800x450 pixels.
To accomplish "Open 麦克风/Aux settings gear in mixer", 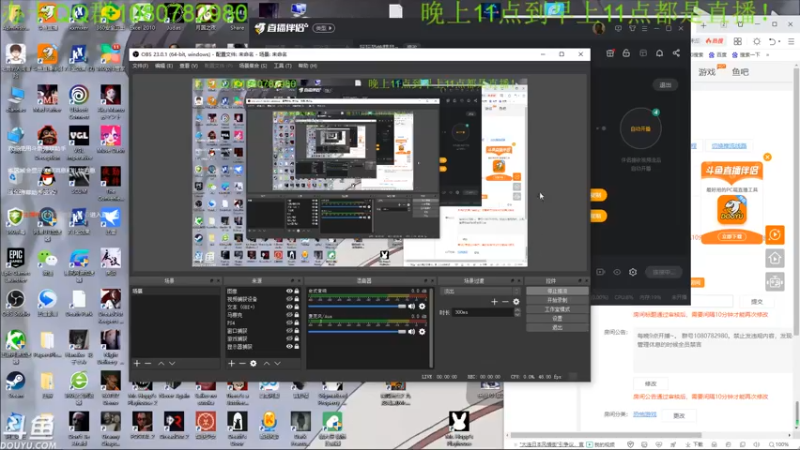I will click(x=422, y=332).
